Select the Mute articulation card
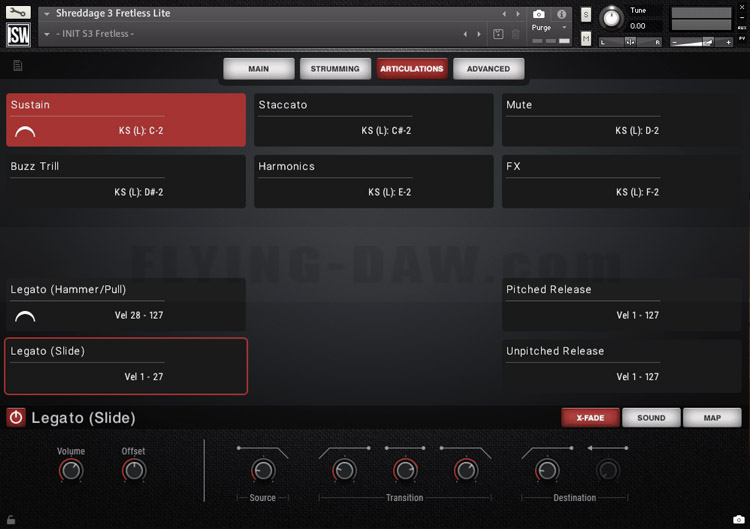 pos(621,120)
